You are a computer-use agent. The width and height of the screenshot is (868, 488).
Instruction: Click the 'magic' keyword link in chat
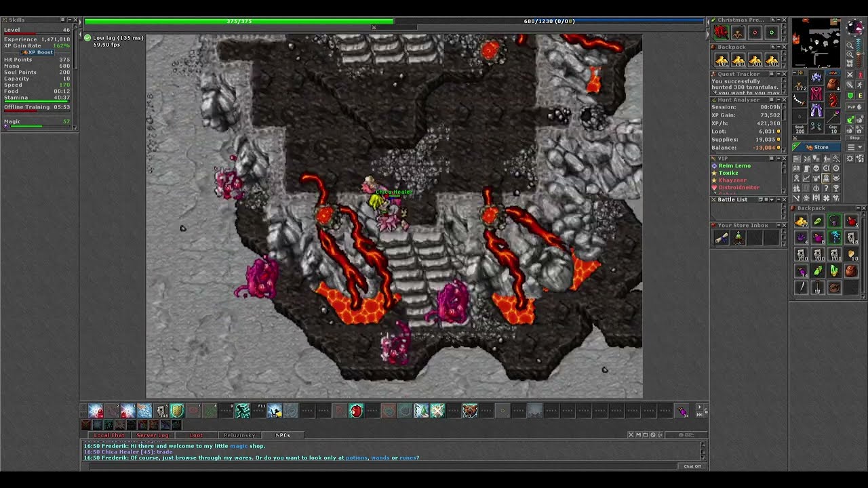pos(239,446)
